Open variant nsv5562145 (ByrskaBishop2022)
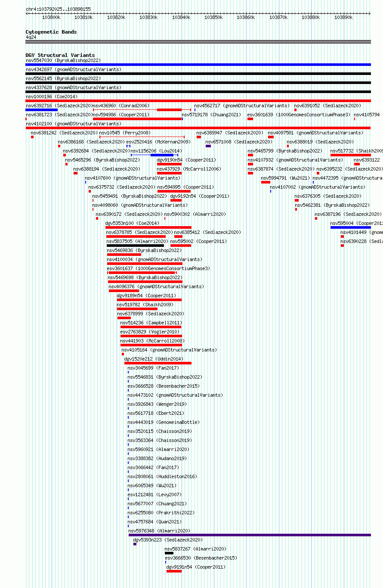The image size is (383, 588). (63, 78)
